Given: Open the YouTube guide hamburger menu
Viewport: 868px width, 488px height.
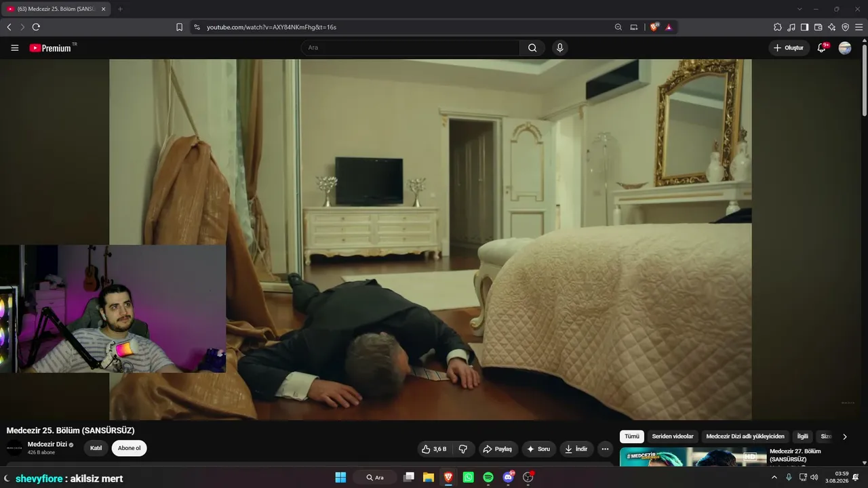Looking at the screenshot, I should coord(15,48).
